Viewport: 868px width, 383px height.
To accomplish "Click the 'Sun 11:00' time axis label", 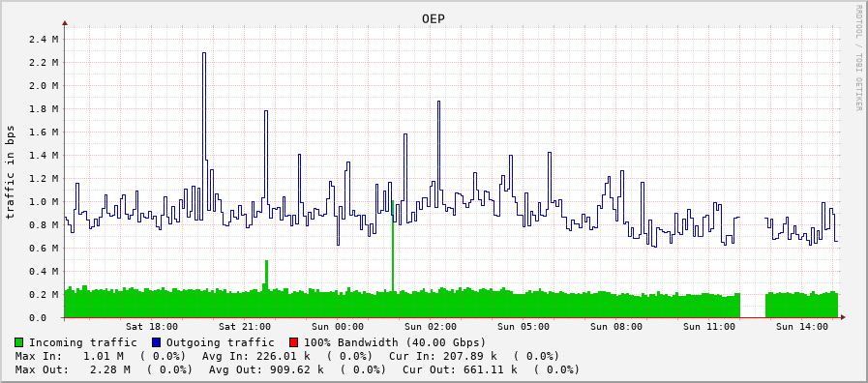I will coord(709,327).
